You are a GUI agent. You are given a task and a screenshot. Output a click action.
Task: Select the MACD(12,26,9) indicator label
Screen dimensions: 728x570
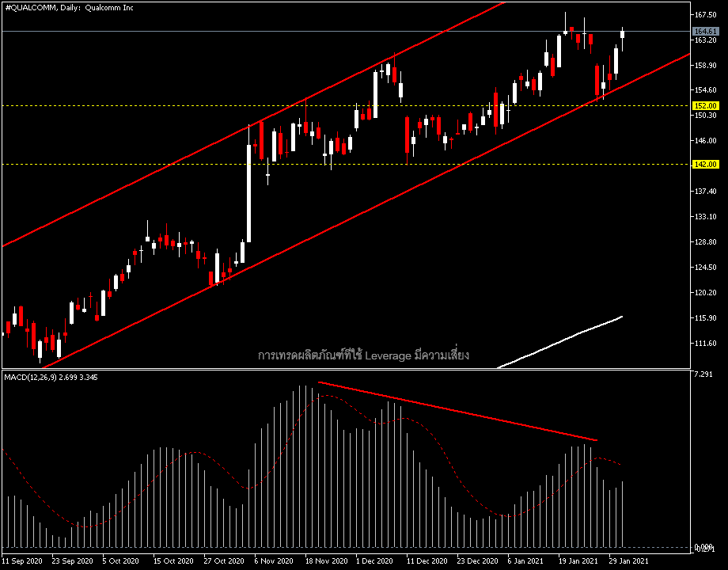[x=51, y=377]
